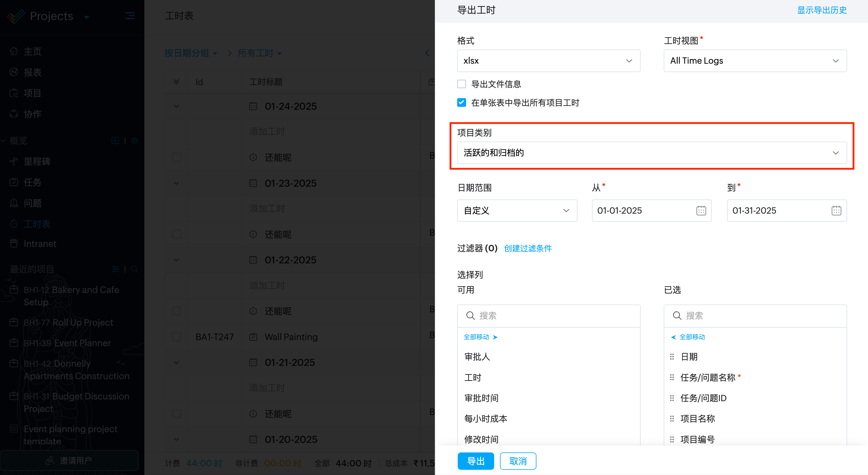Click the 取消 button

(518, 461)
